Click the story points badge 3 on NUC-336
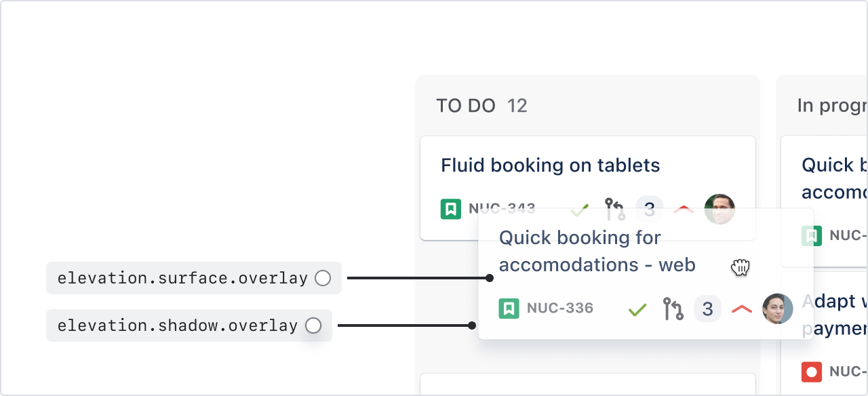This screenshot has height=396, width=868. tap(707, 310)
